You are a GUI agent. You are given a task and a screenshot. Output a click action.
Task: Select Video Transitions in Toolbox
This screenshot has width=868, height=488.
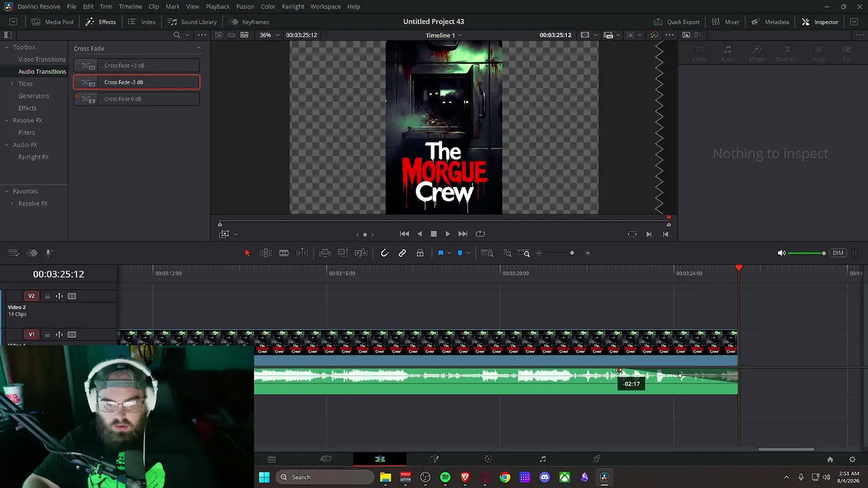(42, 60)
